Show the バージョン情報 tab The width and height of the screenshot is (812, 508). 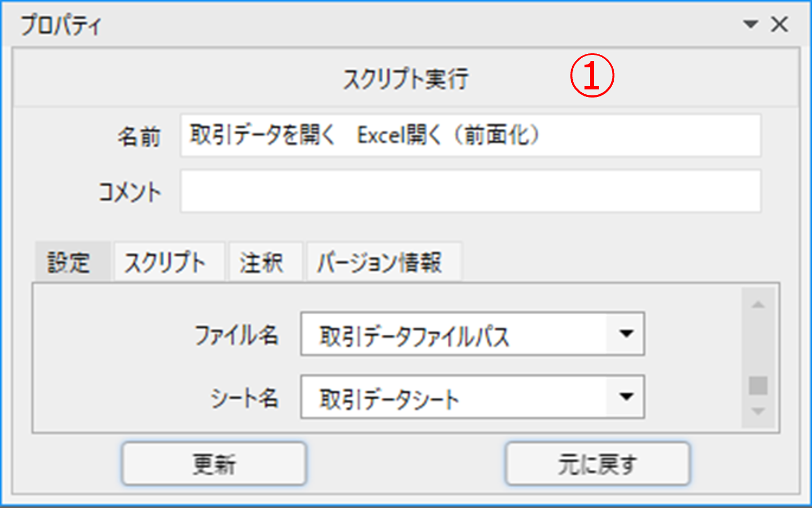point(379,262)
